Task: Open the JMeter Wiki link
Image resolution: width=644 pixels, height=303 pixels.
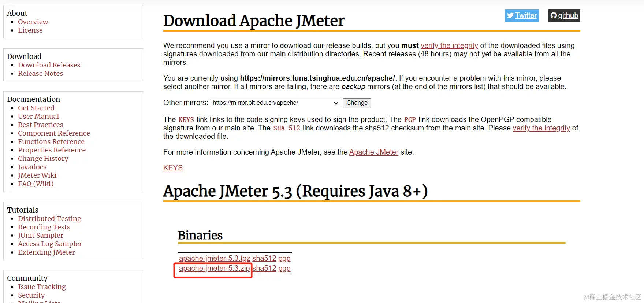Action: (37, 175)
